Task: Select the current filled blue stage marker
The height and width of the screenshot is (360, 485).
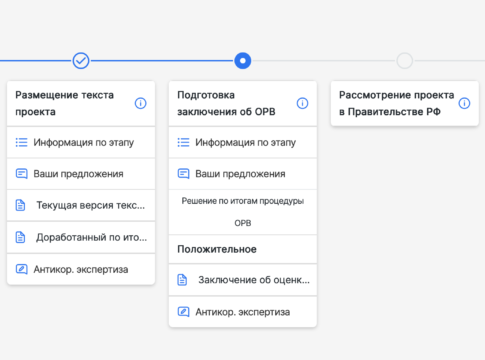Action: (x=243, y=61)
